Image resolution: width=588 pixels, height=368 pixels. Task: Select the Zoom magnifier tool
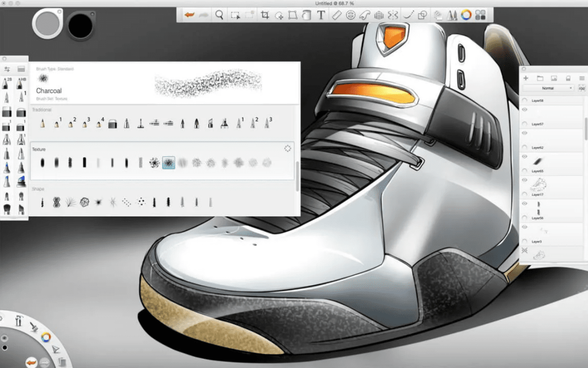[219, 15]
